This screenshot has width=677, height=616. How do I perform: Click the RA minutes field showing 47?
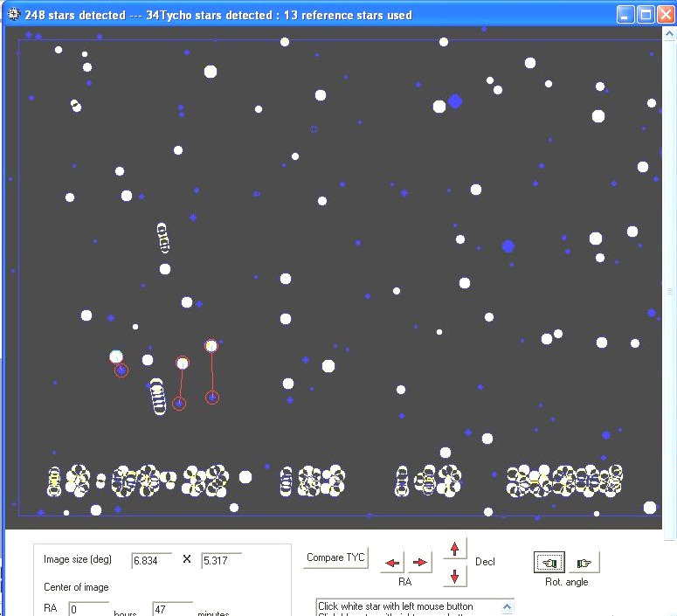tap(172, 609)
